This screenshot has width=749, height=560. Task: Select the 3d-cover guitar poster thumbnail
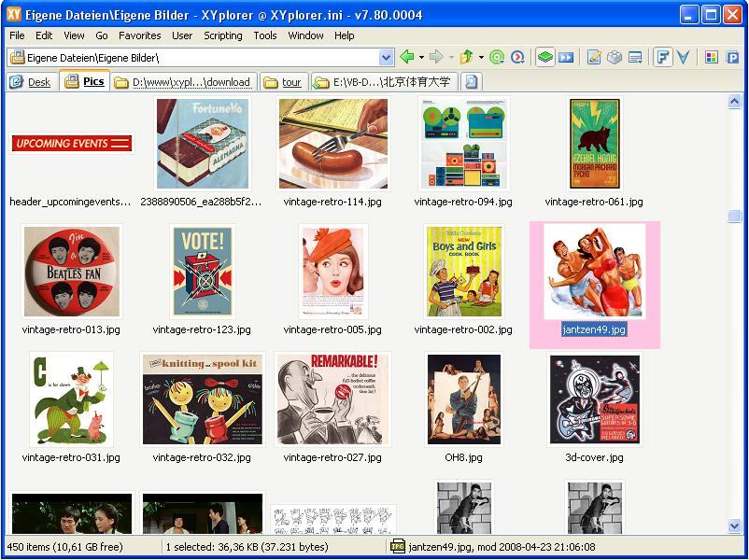pos(595,399)
